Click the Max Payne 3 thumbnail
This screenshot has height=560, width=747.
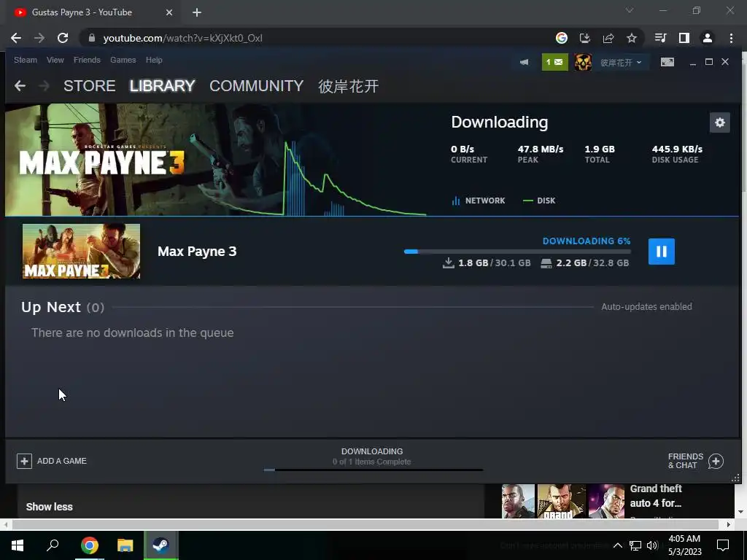tap(82, 252)
